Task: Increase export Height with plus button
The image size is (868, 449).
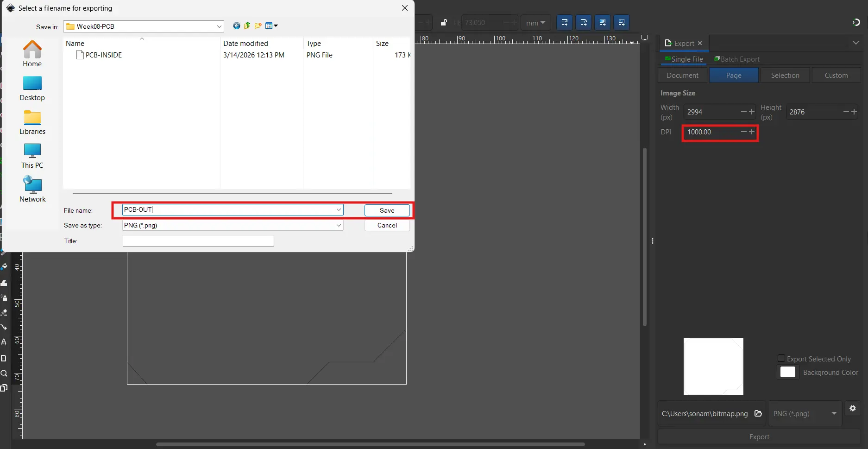Action: click(x=854, y=112)
